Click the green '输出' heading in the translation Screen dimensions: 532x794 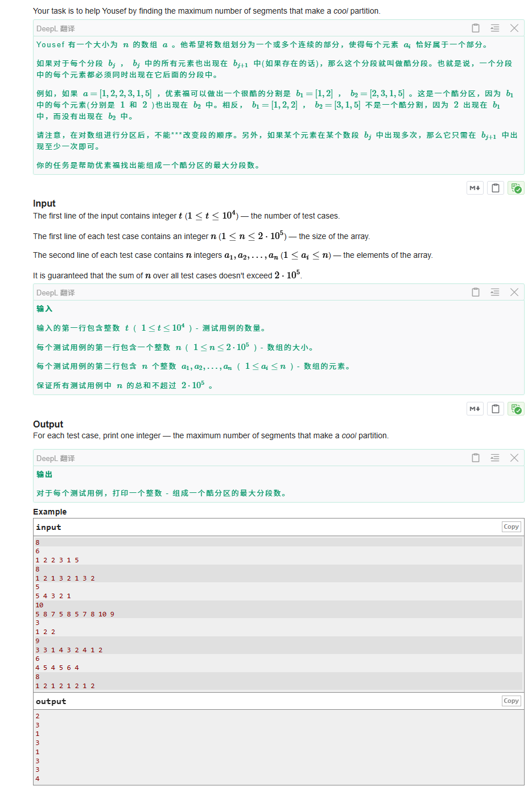[x=44, y=474]
